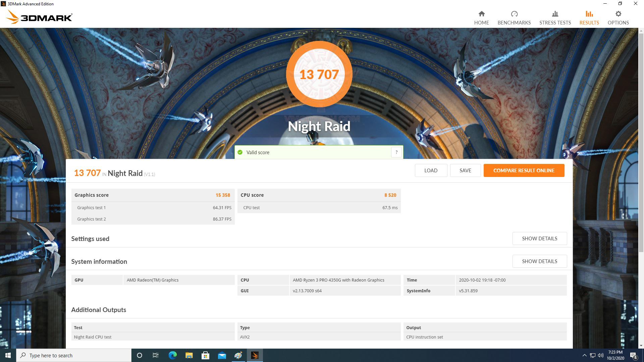This screenshot has height=362, width=644.
Task: Open Stress Tests section
Action: click(x=555, y=18)
